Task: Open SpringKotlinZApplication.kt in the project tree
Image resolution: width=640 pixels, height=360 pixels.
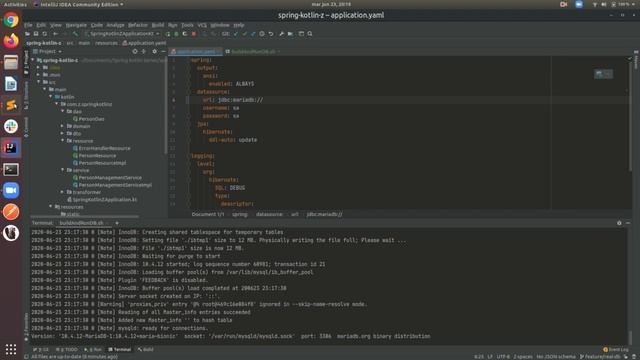Action: [102, 199]
